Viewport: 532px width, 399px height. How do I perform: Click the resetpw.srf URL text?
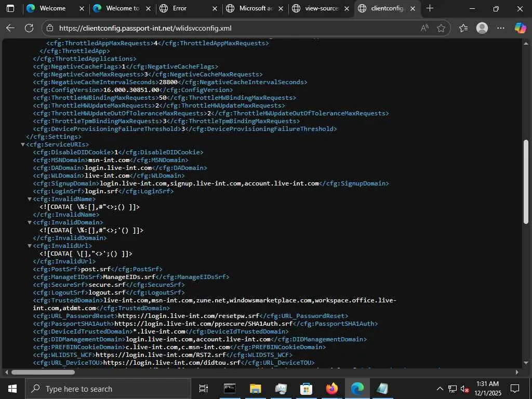(x=189, y=316)
